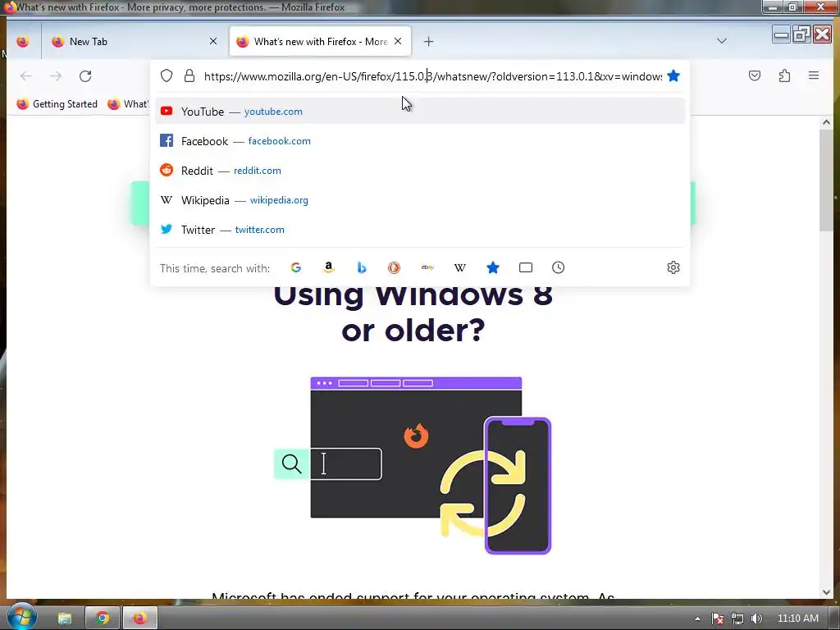The width and height of the screenshot is (840, 630).
Task: Click the scrollbar down arrow
Action: click(826, 592)
